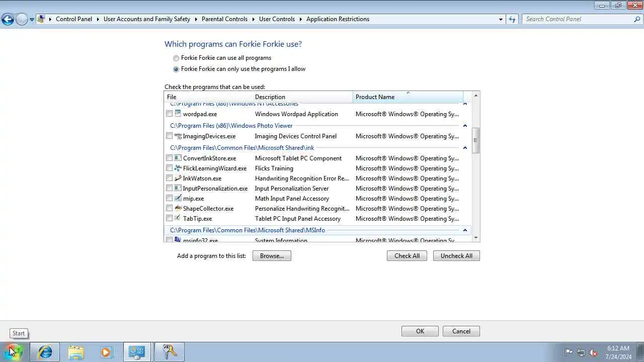Click the ShapeCollector.exe file icon
The image size is (644, 362).
click(178, 208)
